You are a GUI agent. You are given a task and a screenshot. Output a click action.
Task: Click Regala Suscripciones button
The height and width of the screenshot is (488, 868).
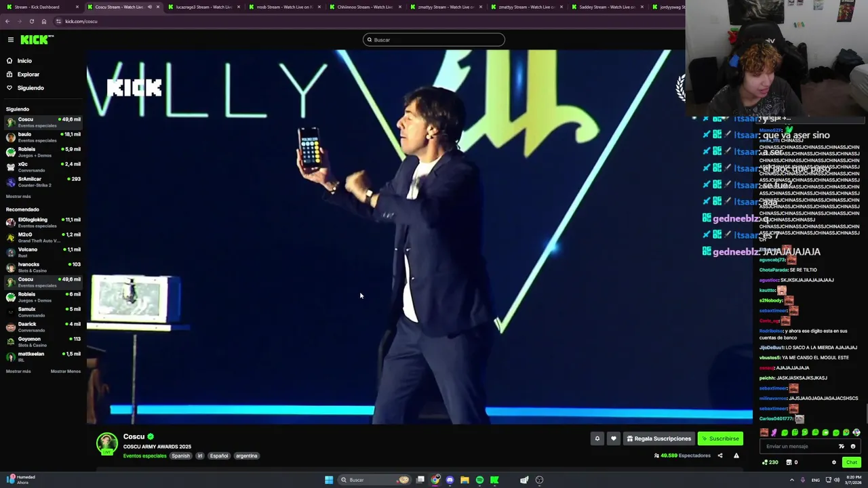pos(659,439)
